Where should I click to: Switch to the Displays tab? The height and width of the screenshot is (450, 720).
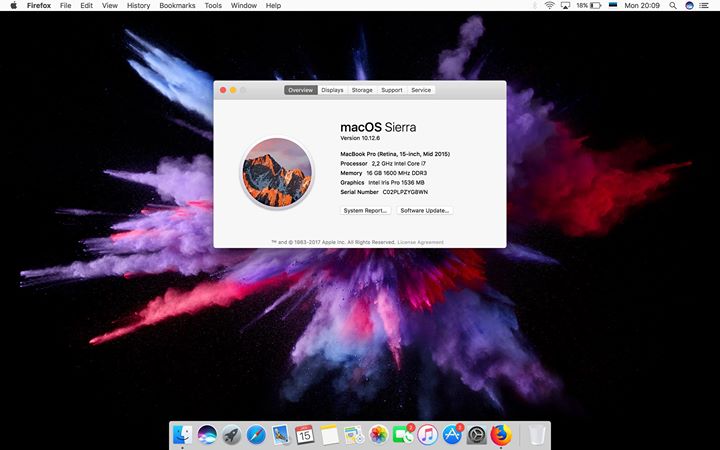click(332, 90)
